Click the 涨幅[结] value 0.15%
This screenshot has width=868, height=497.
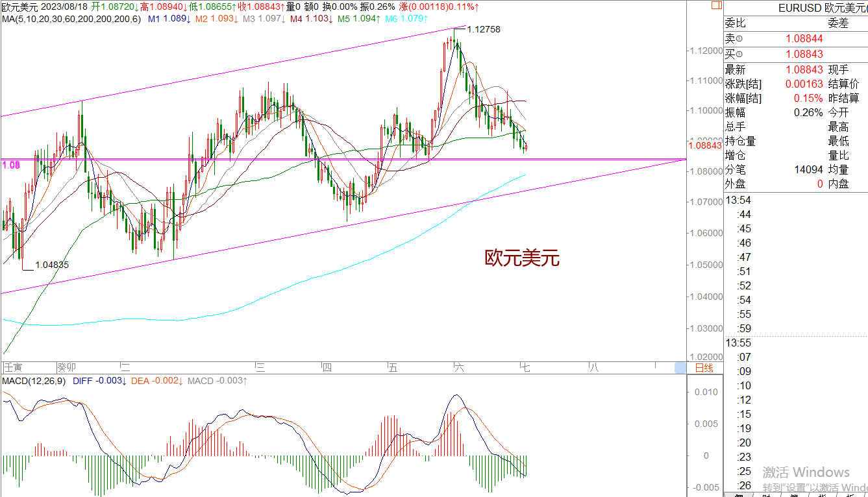[808, 98]
